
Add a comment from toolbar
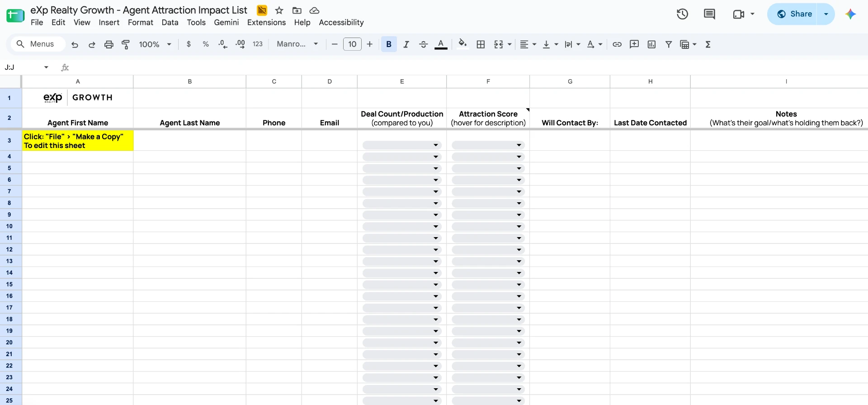[x=634, y=44]
